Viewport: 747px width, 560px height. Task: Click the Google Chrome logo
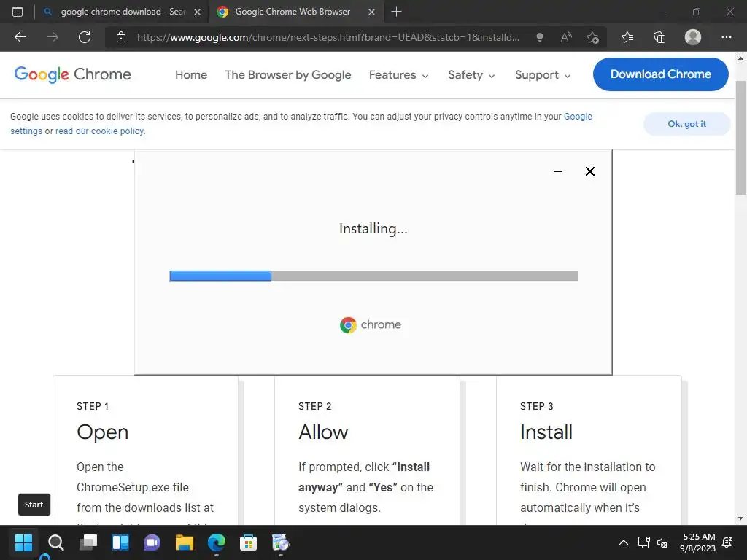[x=72, y=75]
